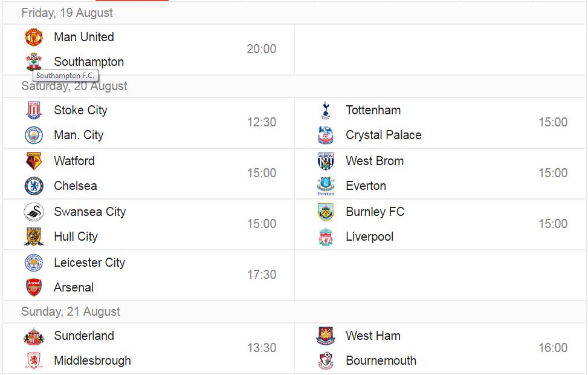Click the Chelsea club crest
Screen dimensions: 588x375
point(34,186)
